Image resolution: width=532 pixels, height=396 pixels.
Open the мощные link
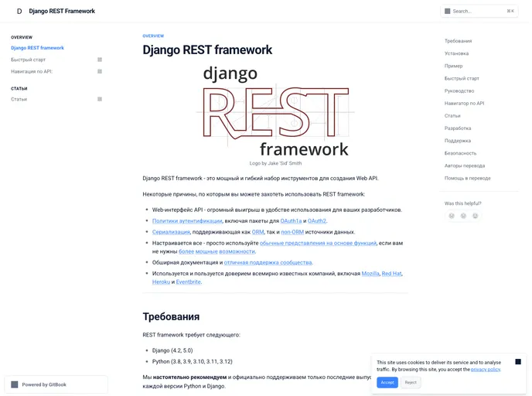[x=206, y=251]
